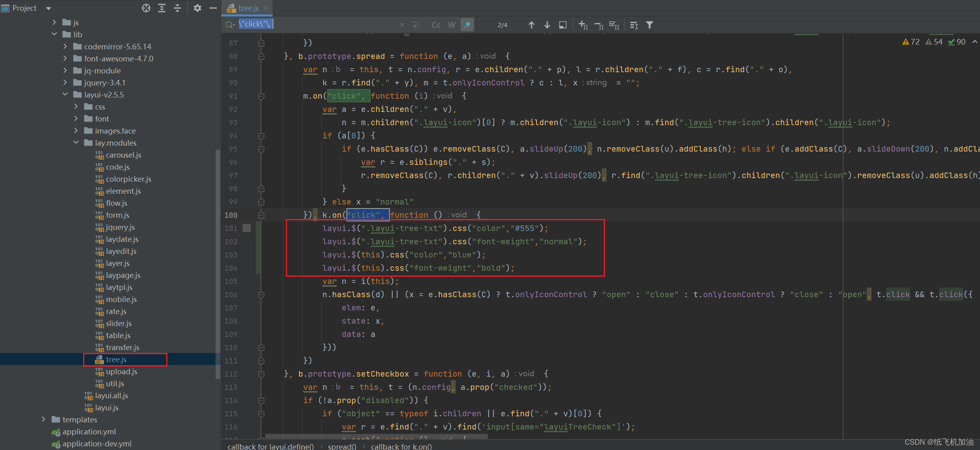Viewport: 980px width, 450px height.
Task: Expand the codemirror-5.65.14 folder
Action: (x=65, y=47)
